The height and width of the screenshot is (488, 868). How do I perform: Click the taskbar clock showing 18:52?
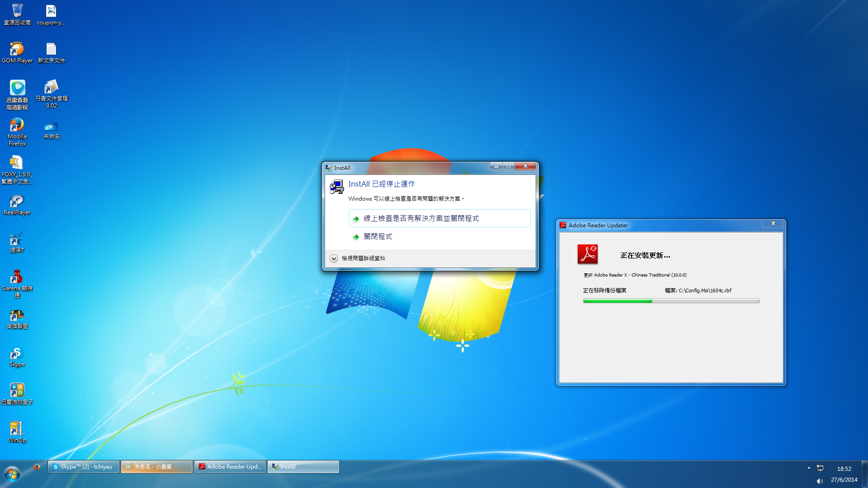844,469
